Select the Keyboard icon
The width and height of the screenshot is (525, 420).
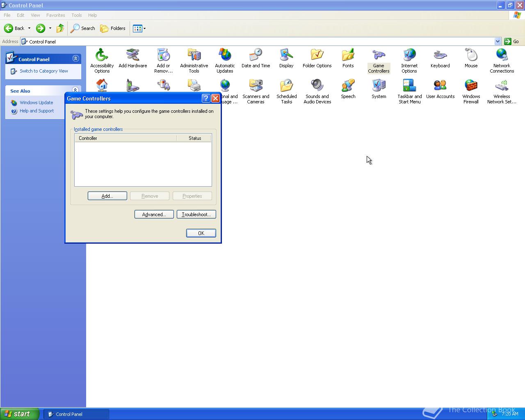(440, 58)
